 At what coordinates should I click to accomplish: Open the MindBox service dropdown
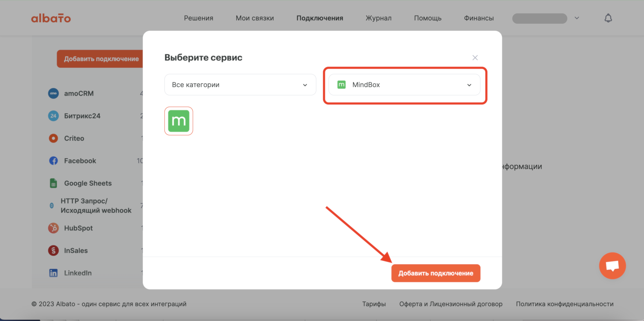[404, 85]
